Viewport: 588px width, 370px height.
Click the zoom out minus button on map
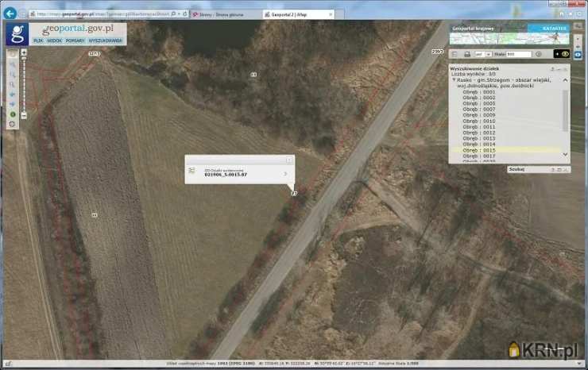coord(24,116)
